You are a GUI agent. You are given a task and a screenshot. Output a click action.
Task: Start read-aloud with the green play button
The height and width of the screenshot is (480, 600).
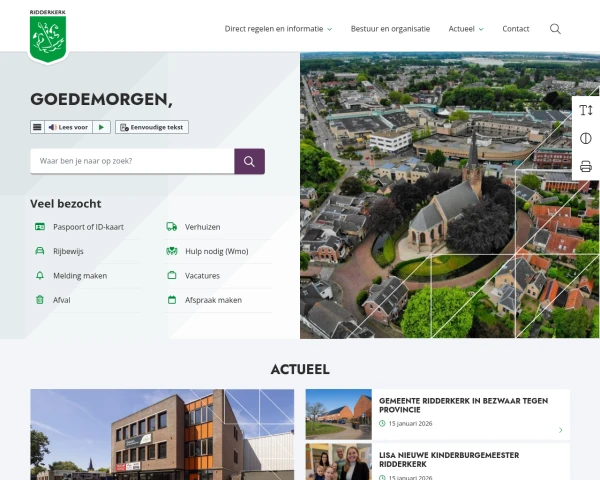[101, 127]
